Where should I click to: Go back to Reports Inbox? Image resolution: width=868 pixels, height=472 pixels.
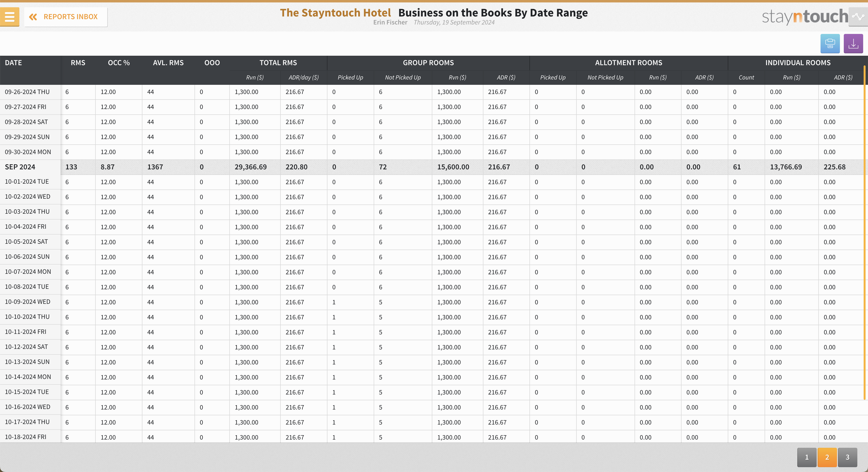click(x=70, y=17)
